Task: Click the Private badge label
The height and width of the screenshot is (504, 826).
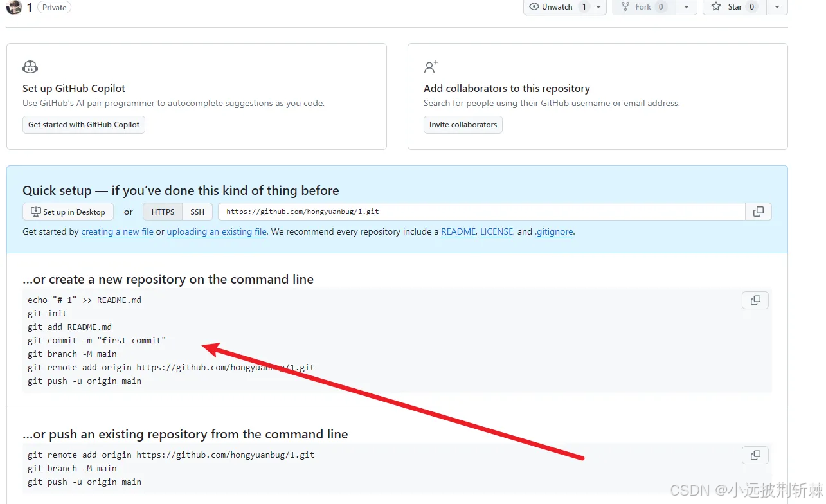Action: coord(54,8)
